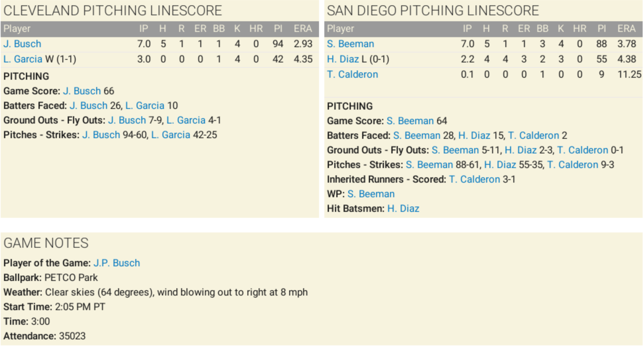This screenshot has height=346, width=644.
Task: Click L. Garcia in the Cleveland linescore table row
Action: point(23,59)
